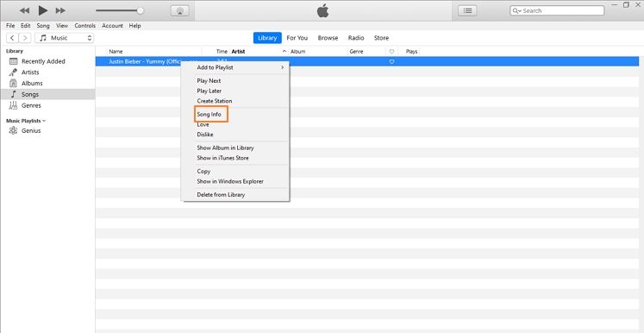Go forward with the right arrow button

tap(25, 38)
